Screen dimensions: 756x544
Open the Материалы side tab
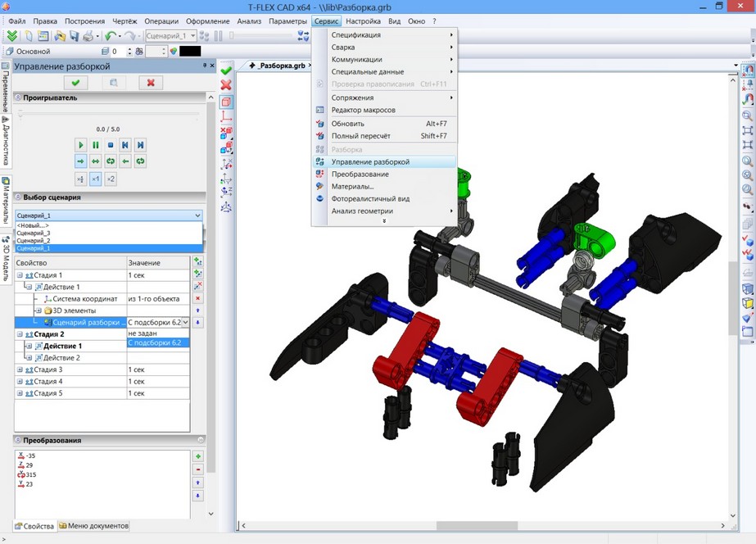[x=5, y=201]
